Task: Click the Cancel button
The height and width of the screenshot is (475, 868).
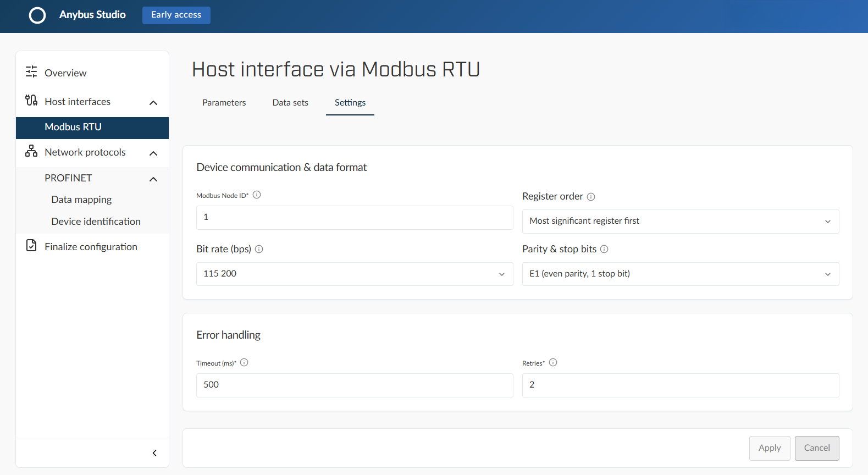Action: pyautogui.click(x=817, y=448)
